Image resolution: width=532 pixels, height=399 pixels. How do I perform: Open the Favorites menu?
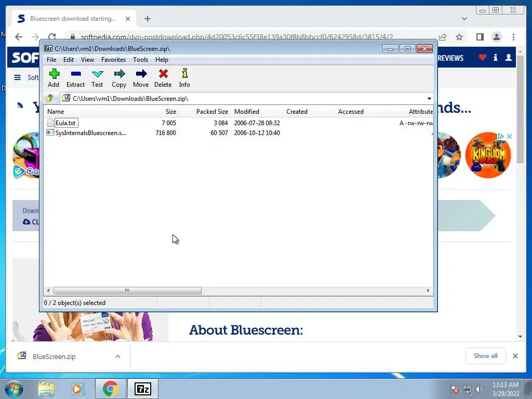click(113, 60)
